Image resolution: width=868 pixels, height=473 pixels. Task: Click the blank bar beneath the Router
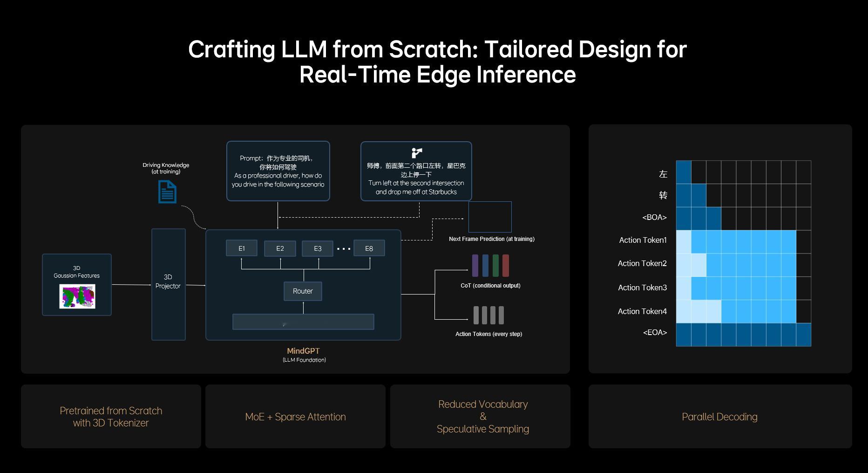(x=303, y=322)
